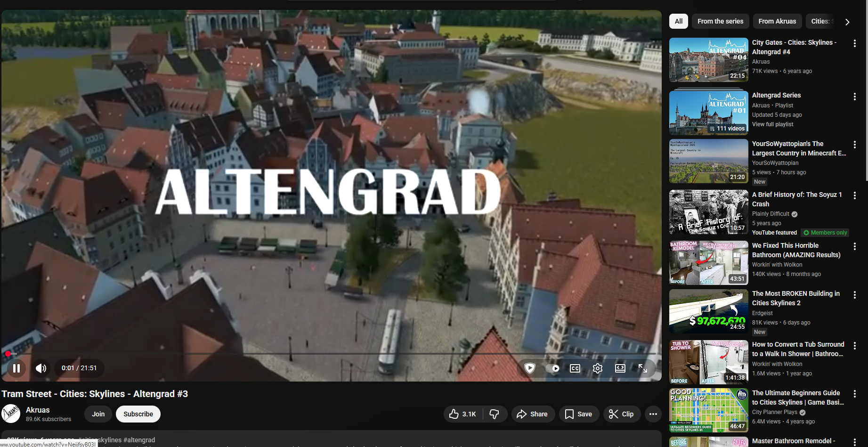
Task: Click the 0:01 / 21:51 time display
Action: (79, 368)
